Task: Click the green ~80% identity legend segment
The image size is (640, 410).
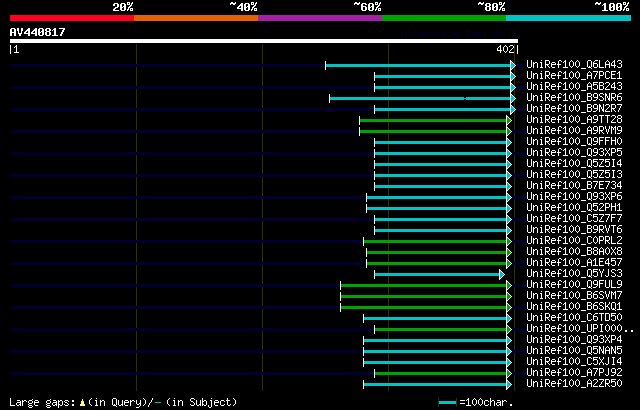Action: 444,18
